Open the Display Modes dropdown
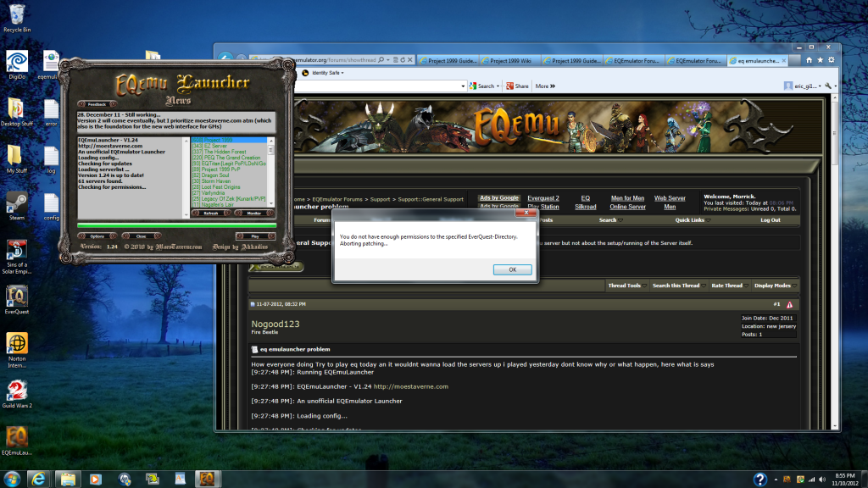Viewport: 868px width, 488px height. [776, 286]
